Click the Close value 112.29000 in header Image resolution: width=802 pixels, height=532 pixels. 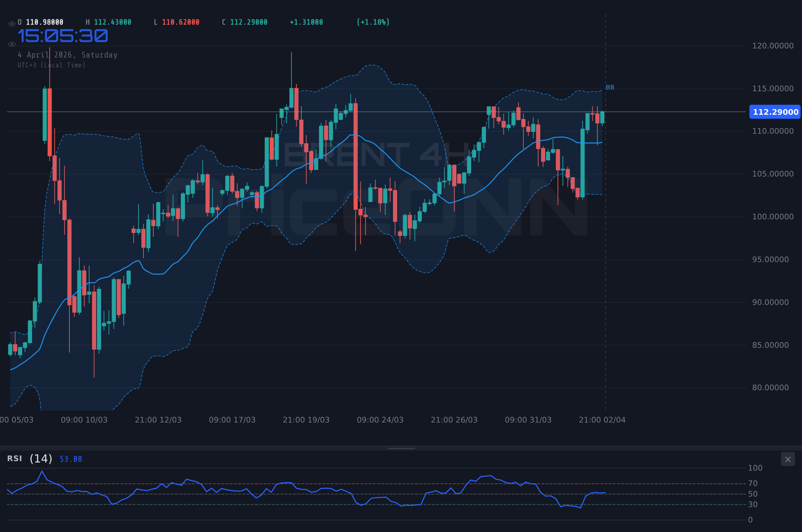coord(249,22)
